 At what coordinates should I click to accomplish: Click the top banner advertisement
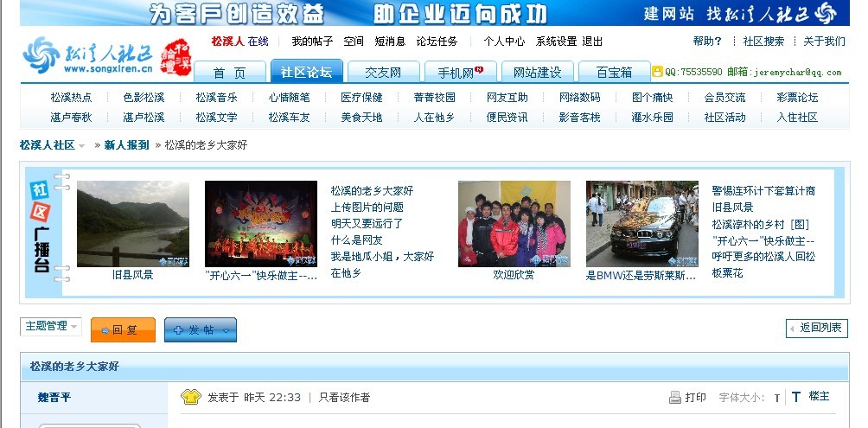435,13
